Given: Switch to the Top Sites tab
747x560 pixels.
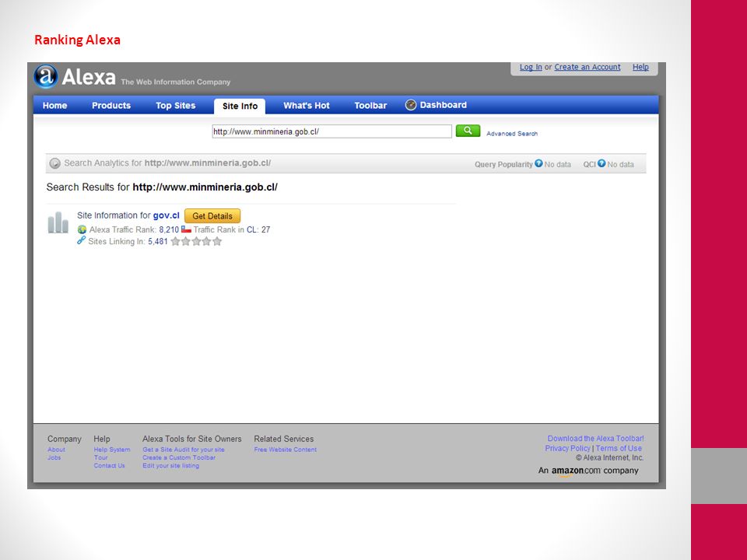Looking at the screenshot, I should coord(175,106).
